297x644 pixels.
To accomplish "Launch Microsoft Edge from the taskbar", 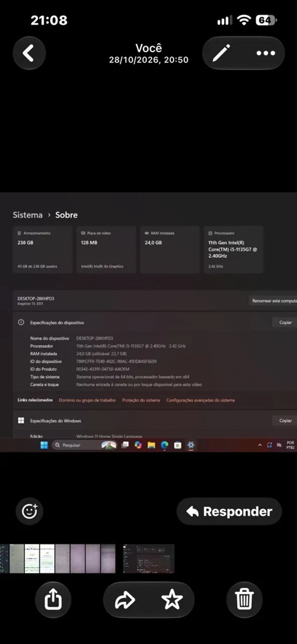I will (x=164, y=445).
